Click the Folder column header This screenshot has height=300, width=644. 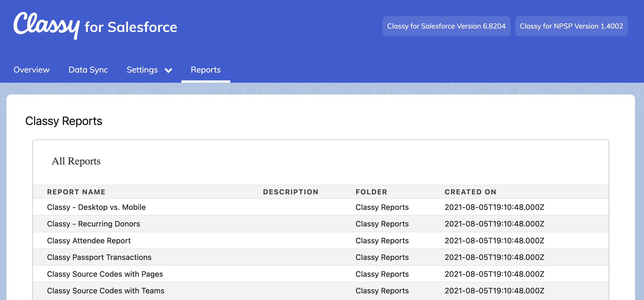[x=371, y=192]
